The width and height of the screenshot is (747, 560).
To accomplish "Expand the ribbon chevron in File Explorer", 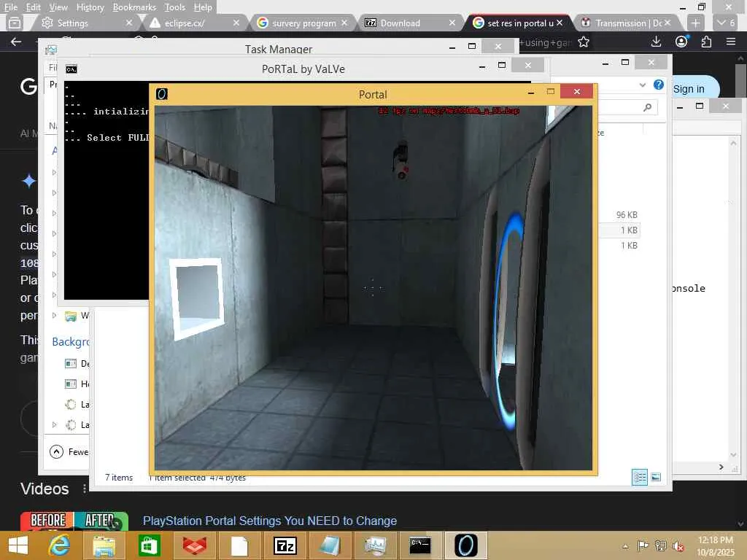I will [x=642, y=85].
